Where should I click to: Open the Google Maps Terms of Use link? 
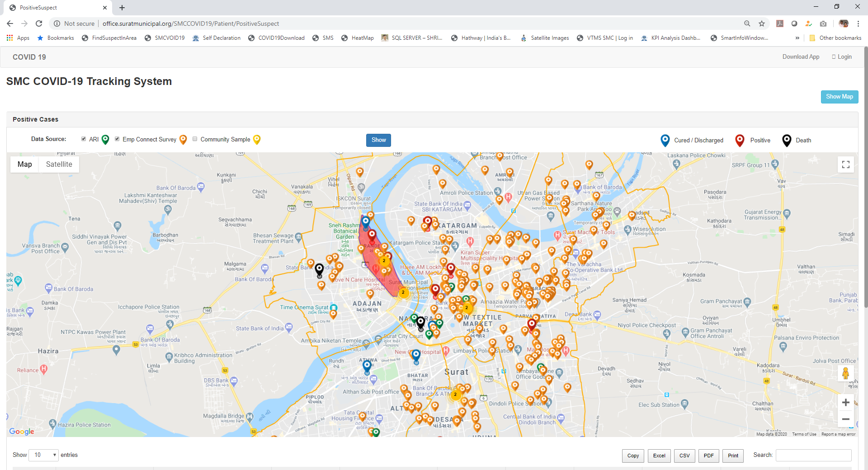[x=804, y=434]
